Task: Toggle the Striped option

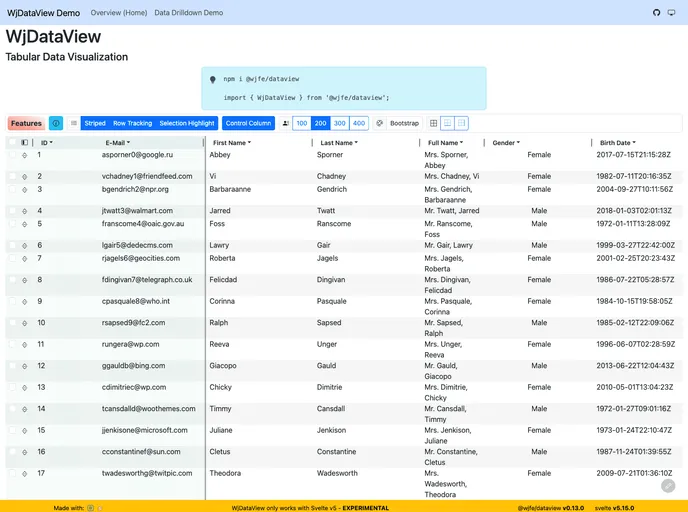Action: pos(95,123)
